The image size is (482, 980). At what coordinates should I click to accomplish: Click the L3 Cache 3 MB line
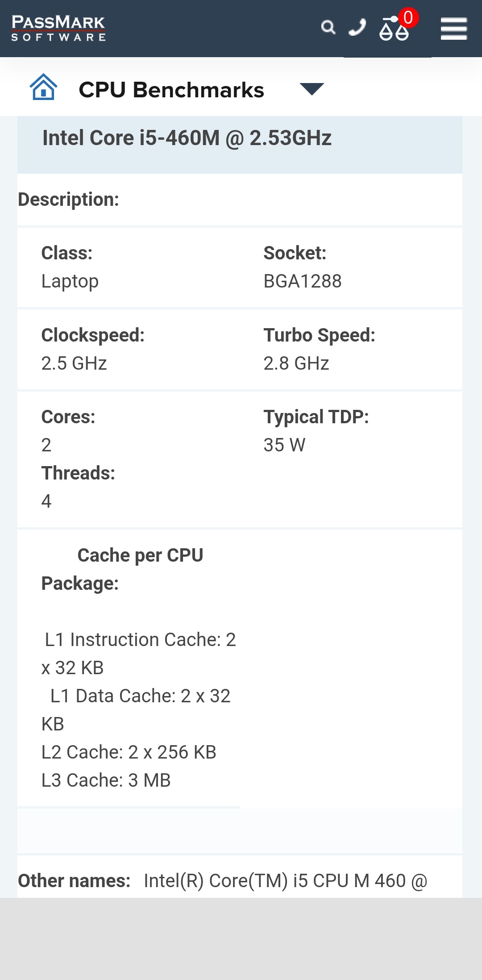(x=106, y=780)
